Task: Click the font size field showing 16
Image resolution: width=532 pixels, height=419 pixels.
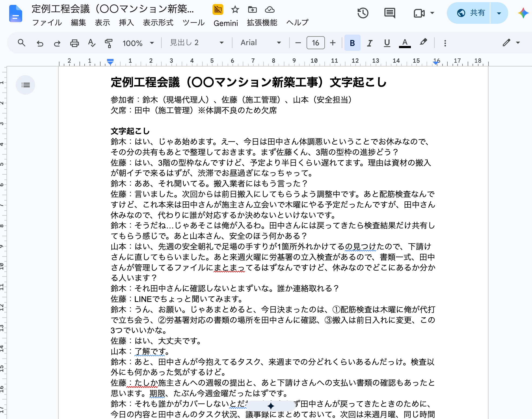Action: click(x=315, y=43)
